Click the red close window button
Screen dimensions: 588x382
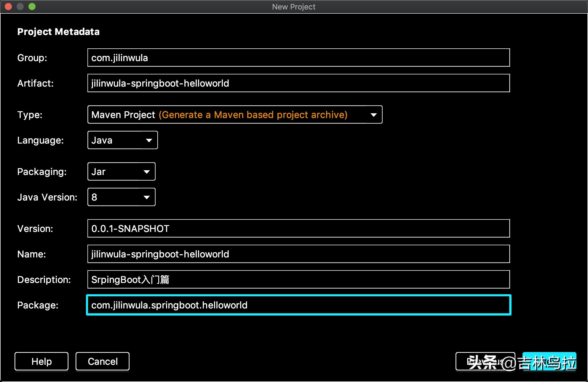tap(8, 7)
